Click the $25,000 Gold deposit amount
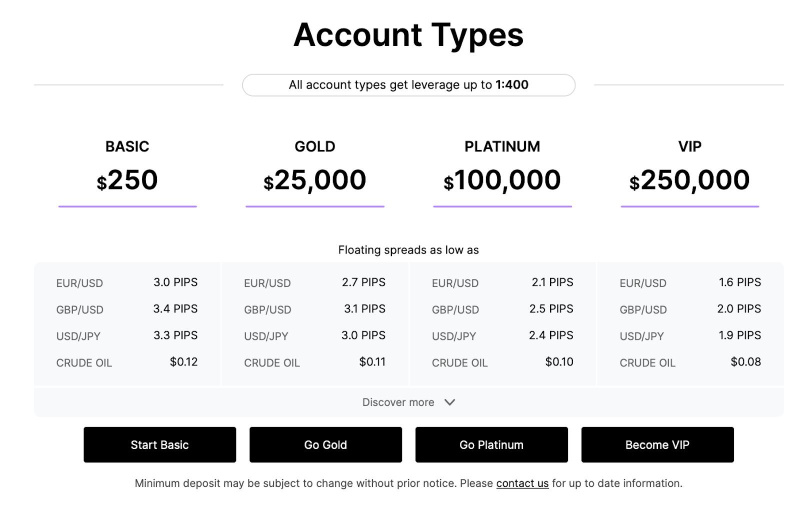Image resolution: width=800 pixels, height=506 pixels. (x=315, y=181)
